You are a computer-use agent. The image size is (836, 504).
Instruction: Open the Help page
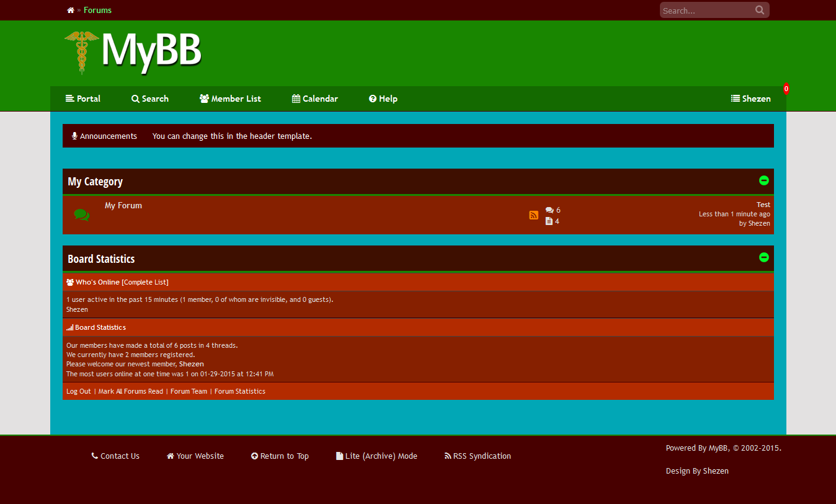[383, 99]
